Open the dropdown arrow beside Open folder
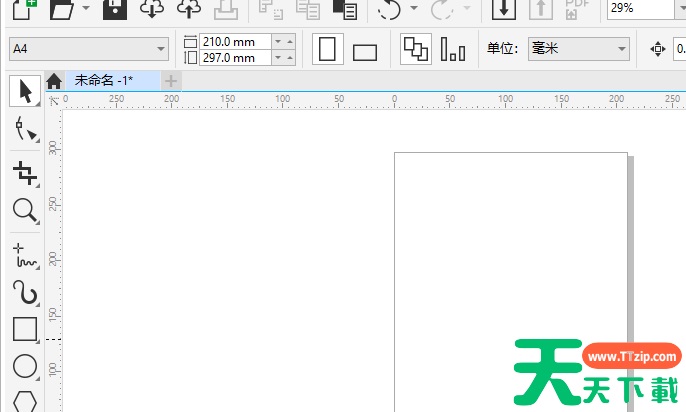 [x=85, y=9]
